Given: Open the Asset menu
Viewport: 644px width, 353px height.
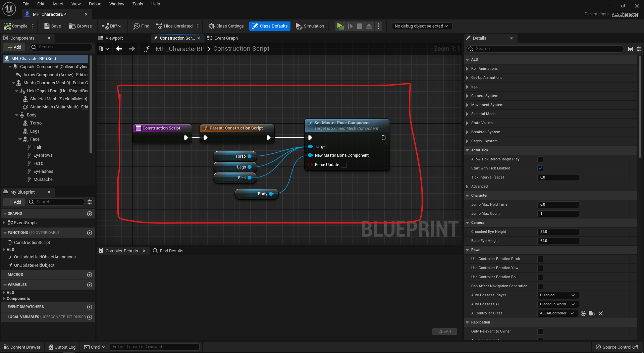Looking at the screenshot, I should (x=58, y=4).
